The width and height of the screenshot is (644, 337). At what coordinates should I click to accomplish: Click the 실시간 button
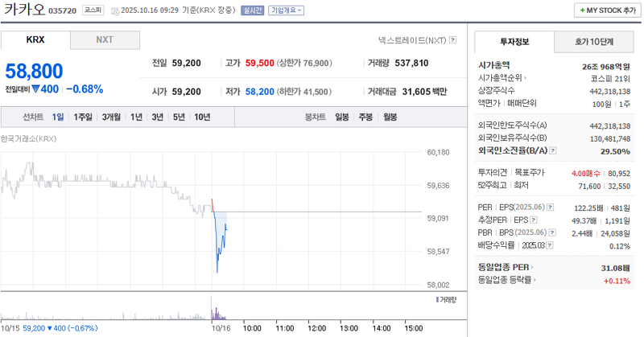coord(254,10)
